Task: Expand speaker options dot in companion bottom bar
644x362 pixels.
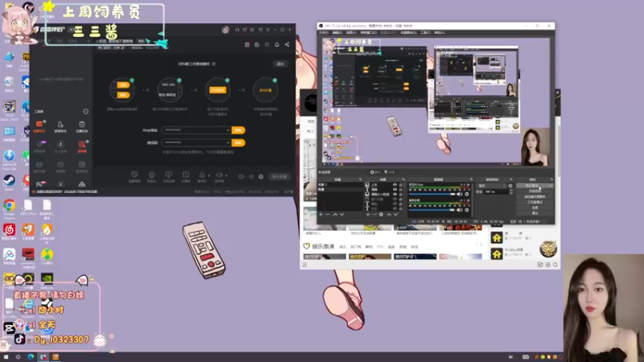Action: [226, 175]
